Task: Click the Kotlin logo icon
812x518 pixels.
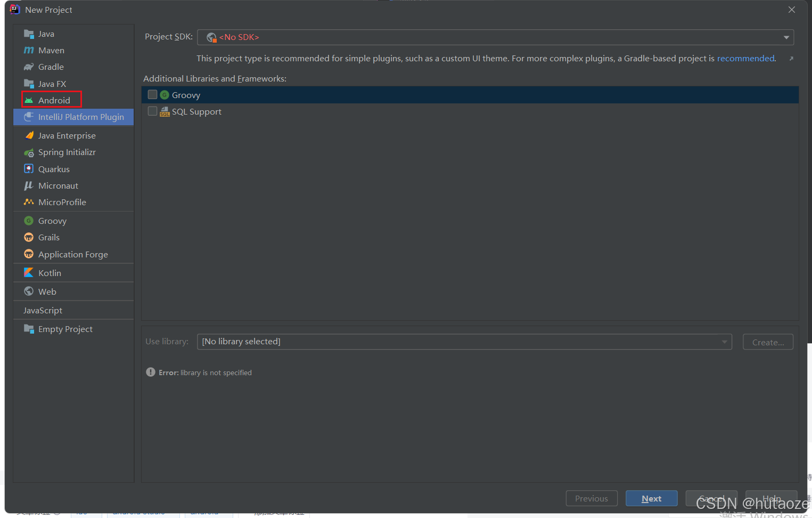Action: (29, 272)
